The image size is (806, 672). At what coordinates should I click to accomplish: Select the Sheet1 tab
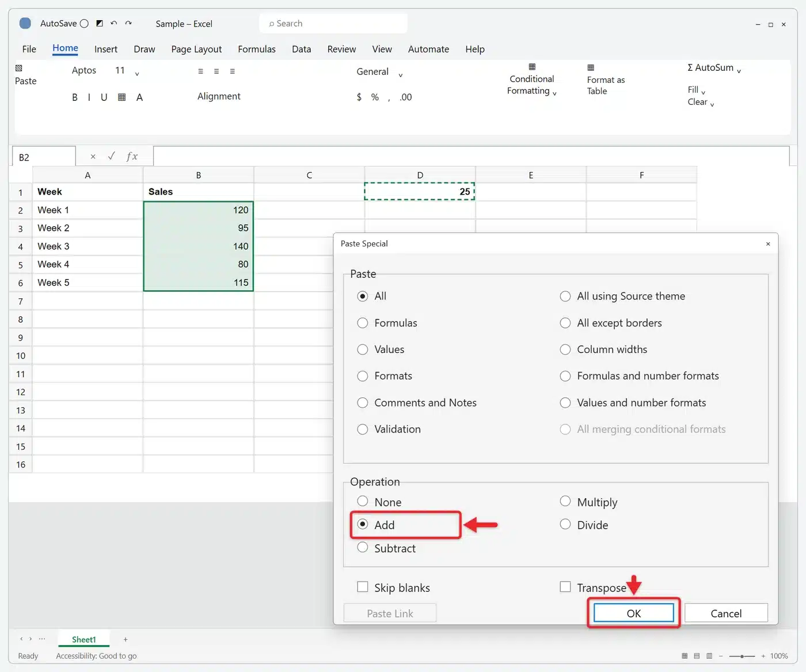point(84,640)
